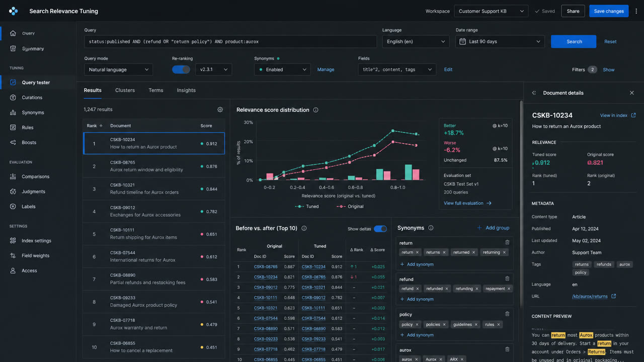
Task: Remove the 'repayment' synonym chip
Action: click(509, 289)
